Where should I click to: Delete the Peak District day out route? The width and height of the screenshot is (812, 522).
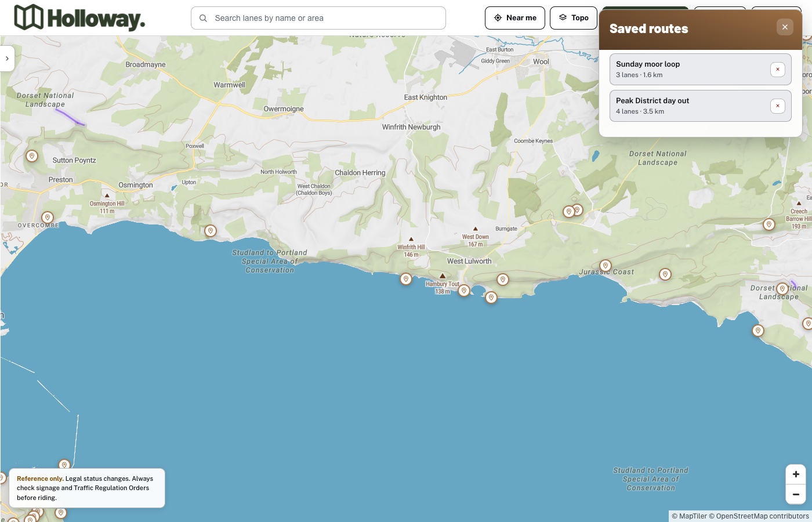pyautogui.click(x=778, y=106)
